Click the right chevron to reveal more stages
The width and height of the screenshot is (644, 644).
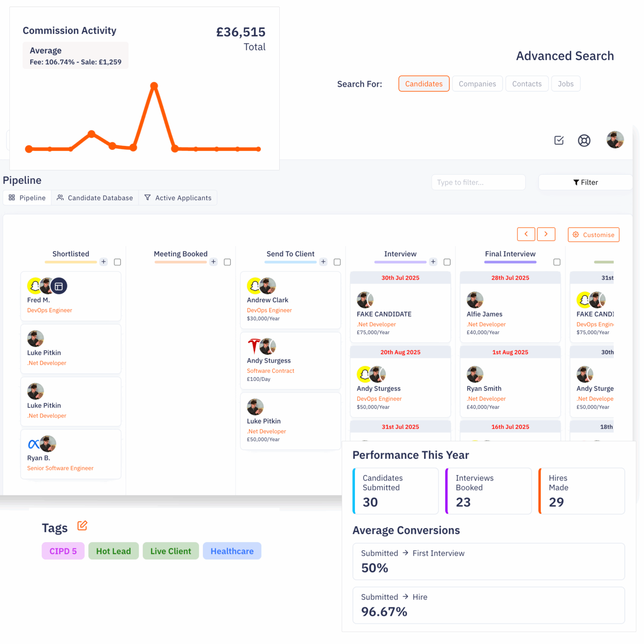(x=546, y=234)
